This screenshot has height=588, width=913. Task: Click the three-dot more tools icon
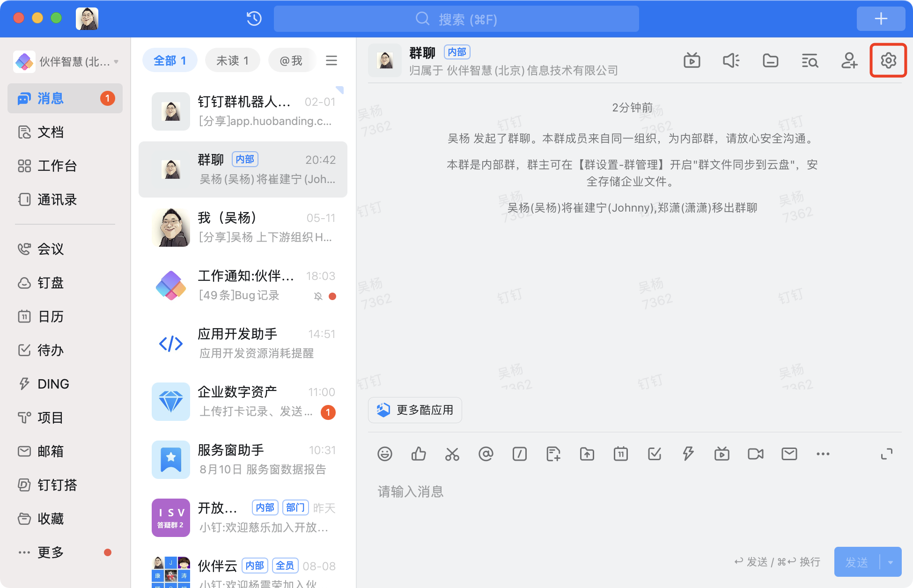point(823,454)
